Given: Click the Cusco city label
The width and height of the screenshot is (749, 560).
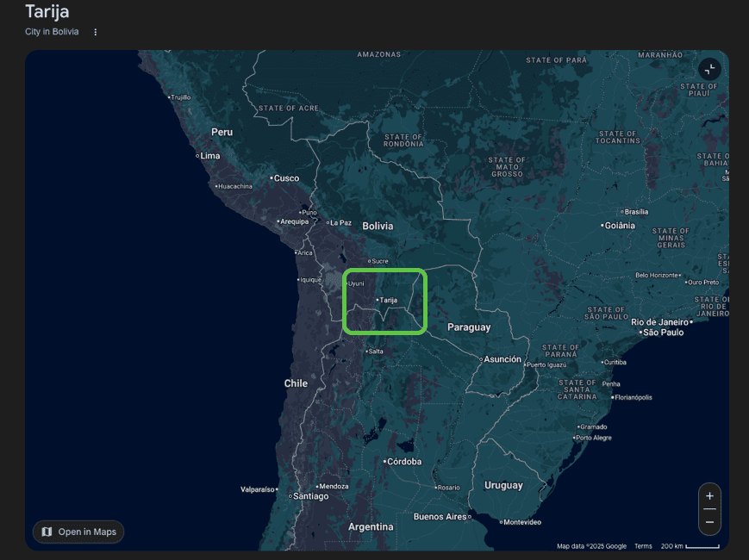Looking at the screenshot, I should pos(286,178).
